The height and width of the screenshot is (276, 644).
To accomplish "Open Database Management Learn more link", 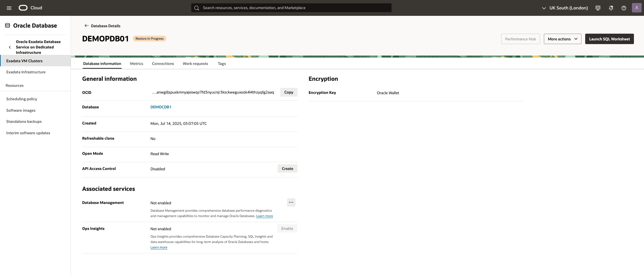I will tap(265, 216).
